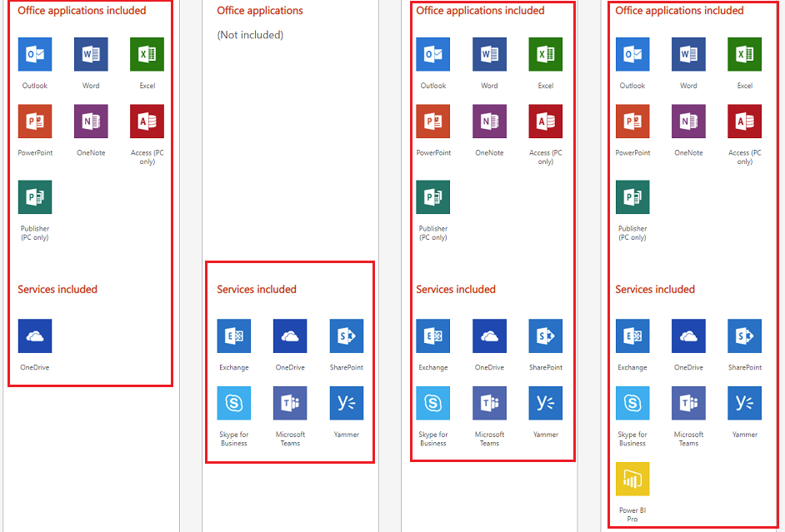Click 'Services included' heading in the fourth column
This screenshot has height=532, width=785.
pos(655,289)
